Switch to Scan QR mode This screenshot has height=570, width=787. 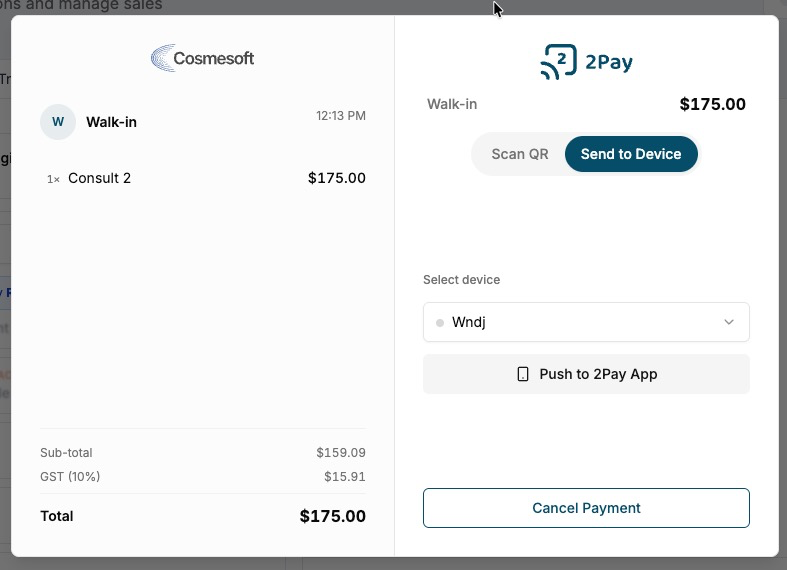[x=519, y=154]
